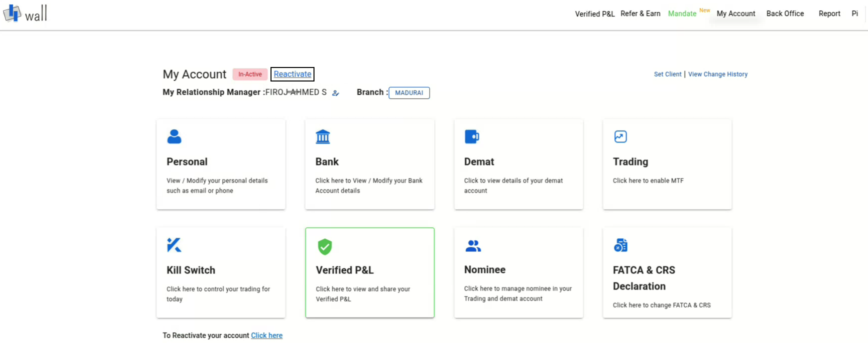Click the Kill Switch icon
Viewport: 868px width, 343px height.
[174, 245]
